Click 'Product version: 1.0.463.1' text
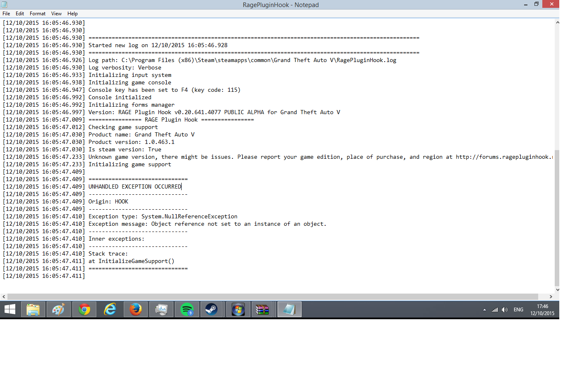575x392 pixels. (132, 142)
